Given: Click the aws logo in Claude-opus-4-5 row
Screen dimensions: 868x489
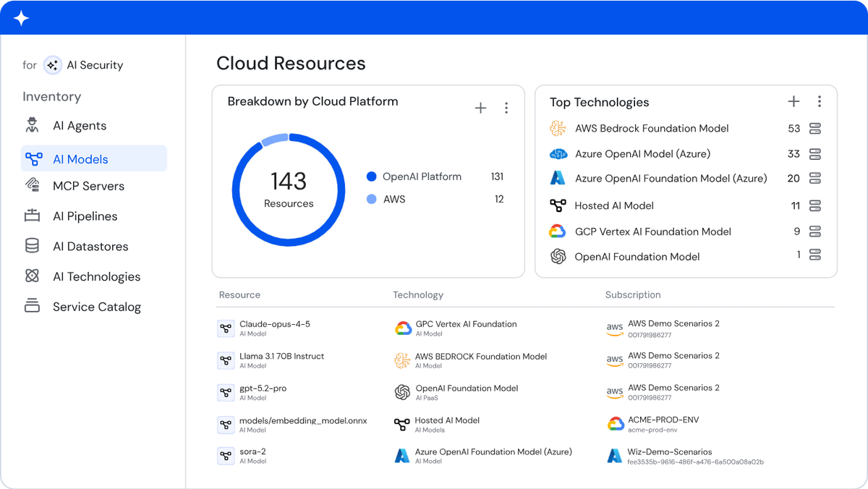Looking at the screenshot, I should coord(615,328).
